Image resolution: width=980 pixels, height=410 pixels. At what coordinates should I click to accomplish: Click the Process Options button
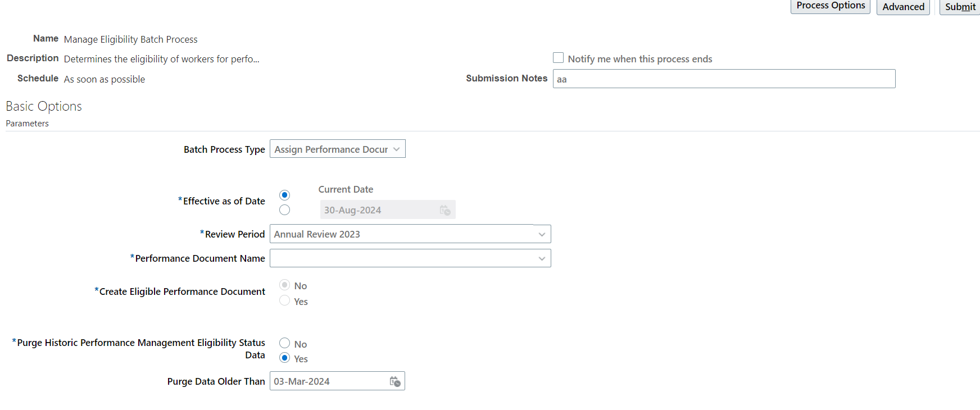point(831,6)
